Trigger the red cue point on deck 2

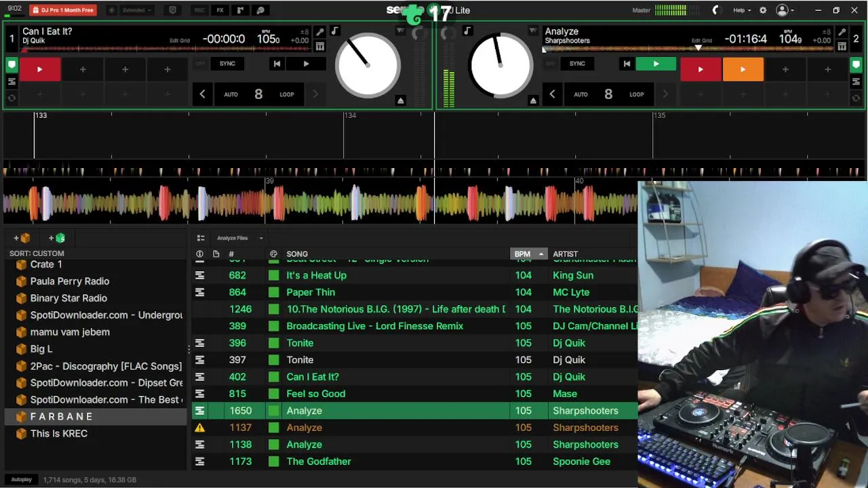(701, 69)
